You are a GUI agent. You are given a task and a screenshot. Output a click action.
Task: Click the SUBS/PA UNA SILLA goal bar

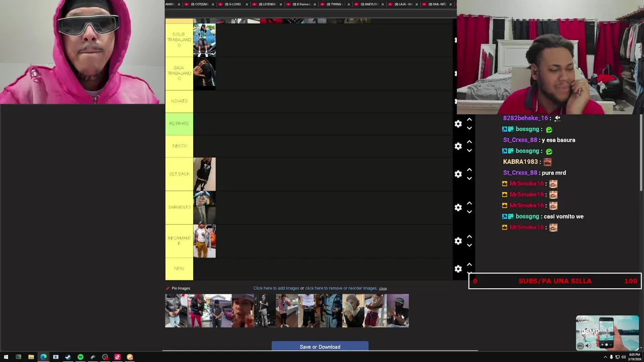[x=555, y=281]
